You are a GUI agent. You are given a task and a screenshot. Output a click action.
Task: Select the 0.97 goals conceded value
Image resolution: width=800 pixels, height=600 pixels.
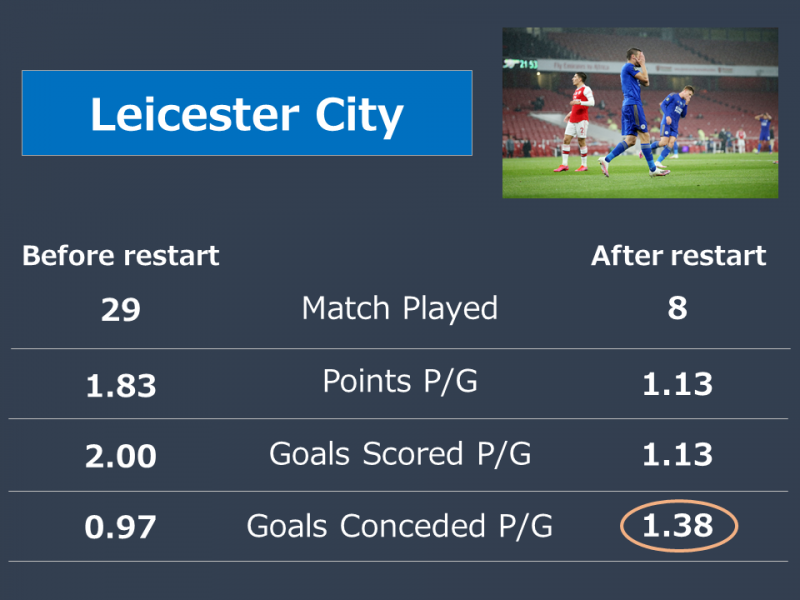pos(120,527)
